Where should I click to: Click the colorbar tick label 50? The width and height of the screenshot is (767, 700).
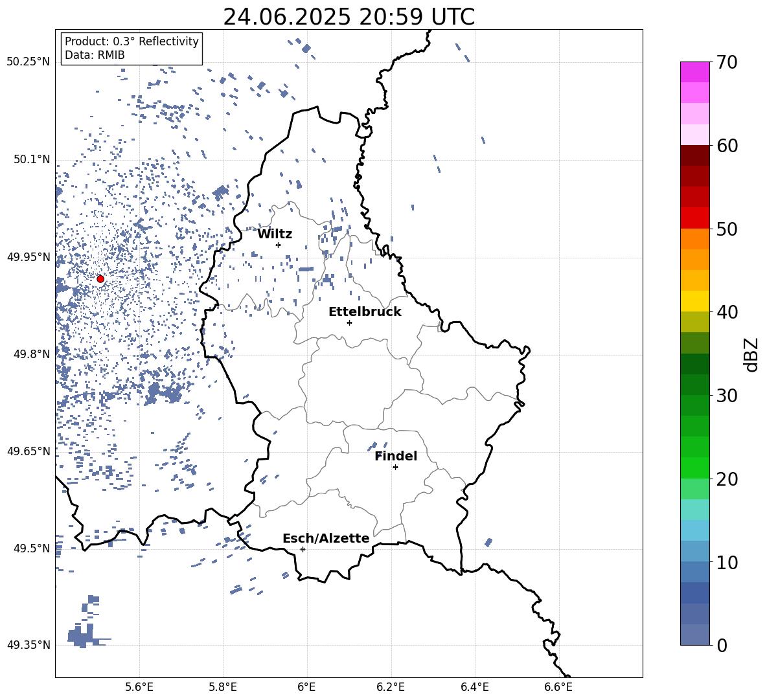point(727,229)
